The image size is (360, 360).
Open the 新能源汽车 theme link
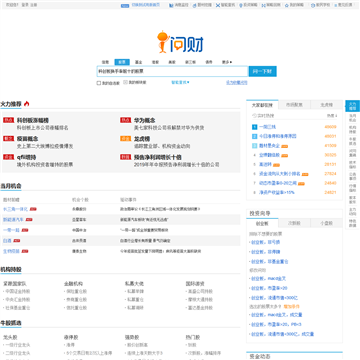click(x=13, y=220)
